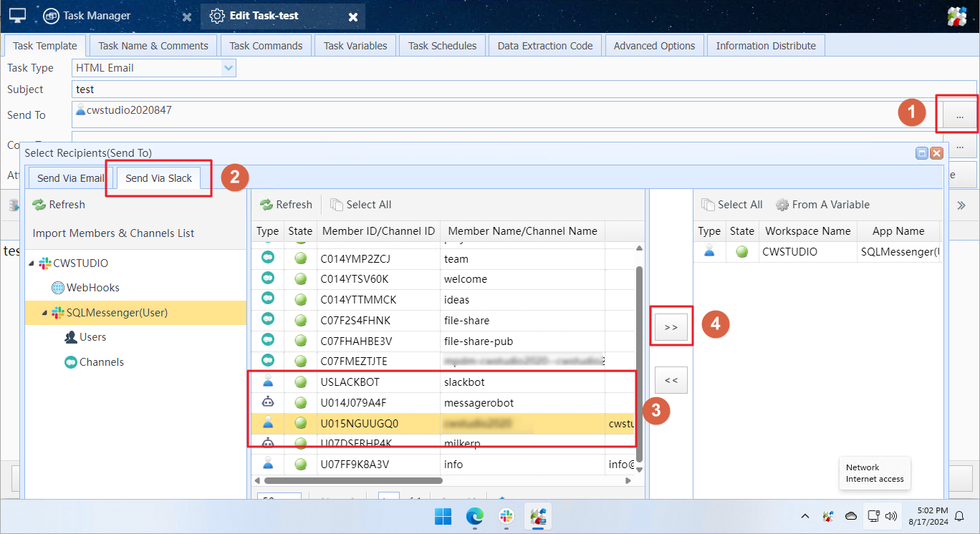This screenshot has width=980, height=534.
Task: Select the C07FMEZTJTE channel ID cell
Action: click(378, 361)
